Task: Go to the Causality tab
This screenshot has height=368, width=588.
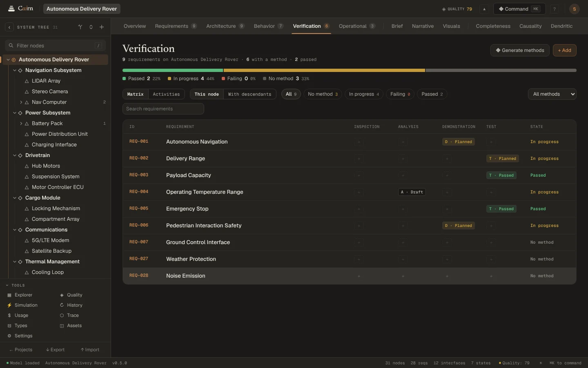Action: [530, 26]
